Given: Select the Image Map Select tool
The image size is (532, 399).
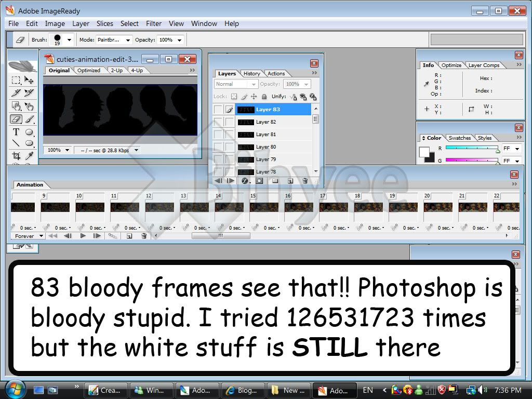Looking at the screenshot, I should click(29, 106).
